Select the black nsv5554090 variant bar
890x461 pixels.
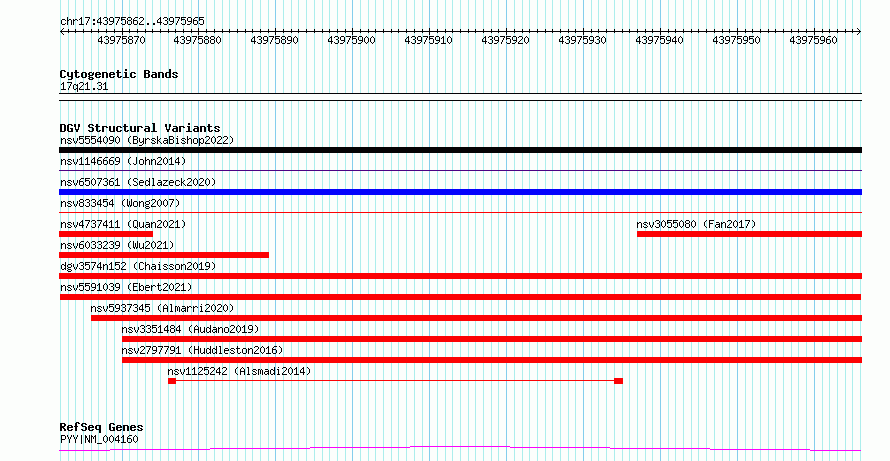click(x=460, y=150)
